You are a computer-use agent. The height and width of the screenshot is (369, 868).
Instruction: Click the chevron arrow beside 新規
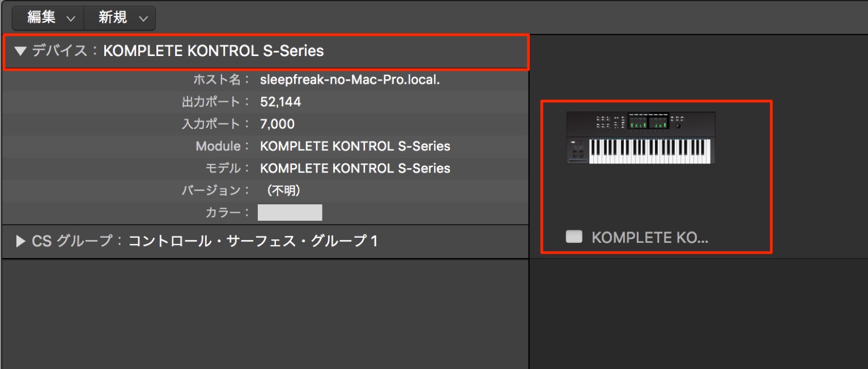pos(142,19)
